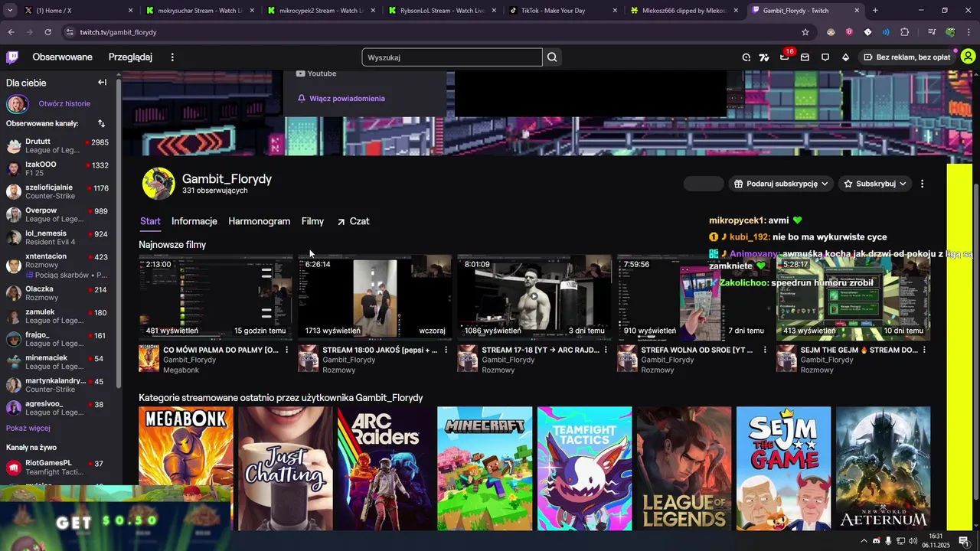Go back with browser back arrow

coord(11,32)
